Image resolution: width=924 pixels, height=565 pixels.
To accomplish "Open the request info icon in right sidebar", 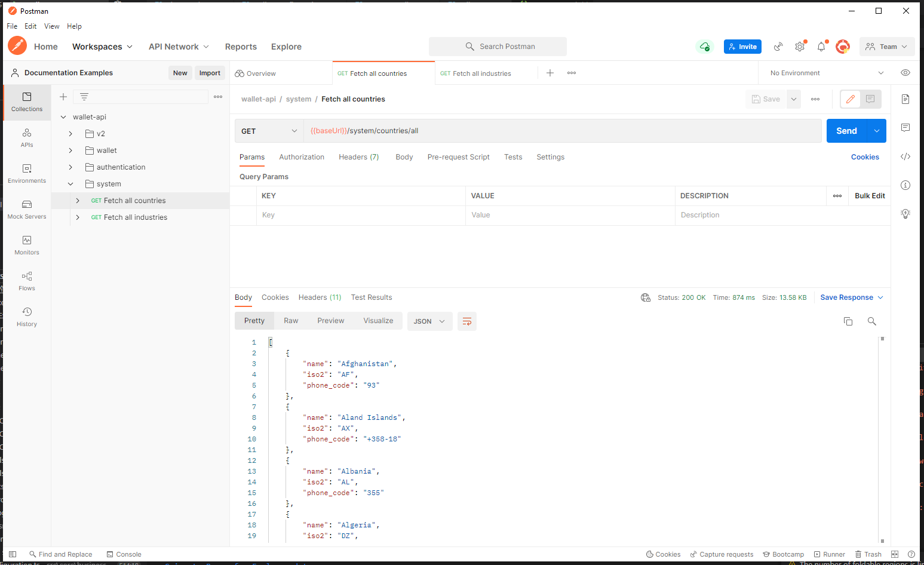I will (x=905, y=185).
